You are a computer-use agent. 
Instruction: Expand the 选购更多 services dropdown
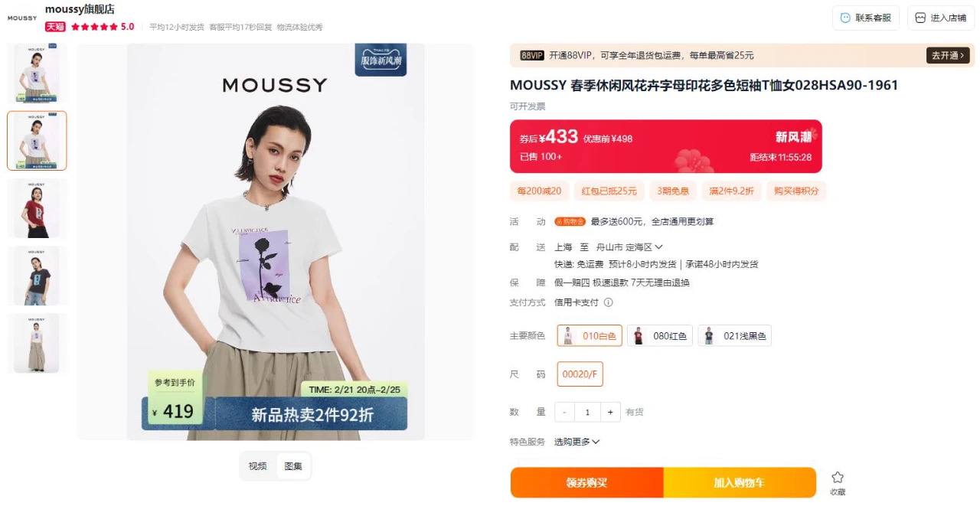[x=577, y=442]
